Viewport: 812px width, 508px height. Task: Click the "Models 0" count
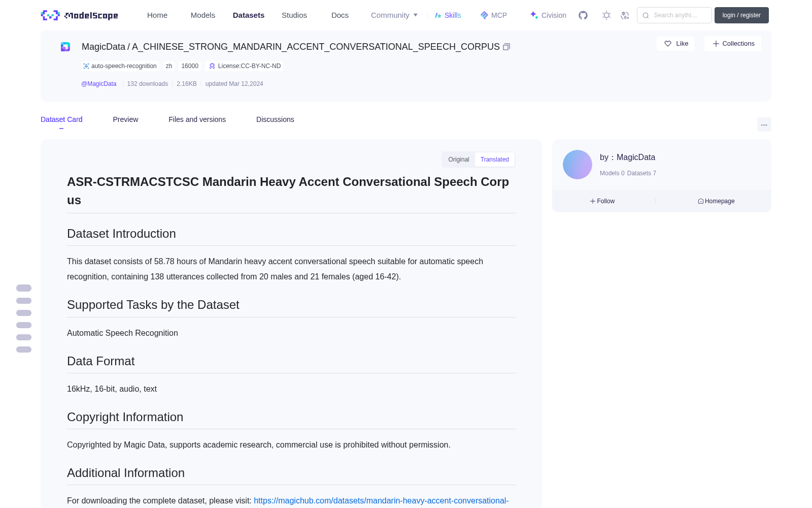pyautogui.click(x=612, y=173)
